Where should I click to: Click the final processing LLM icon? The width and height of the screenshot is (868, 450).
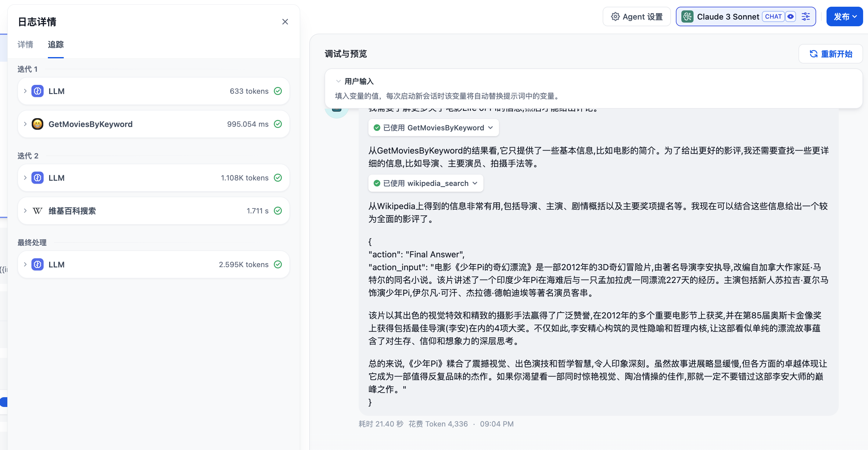(38, 264)
